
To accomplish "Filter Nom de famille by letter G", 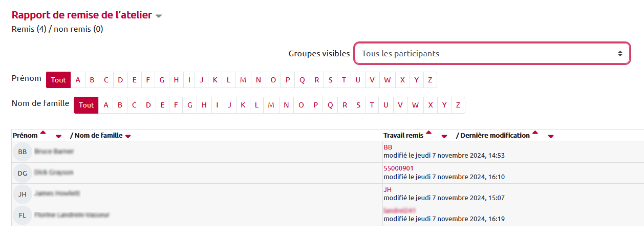I will (x=190, y=105).
